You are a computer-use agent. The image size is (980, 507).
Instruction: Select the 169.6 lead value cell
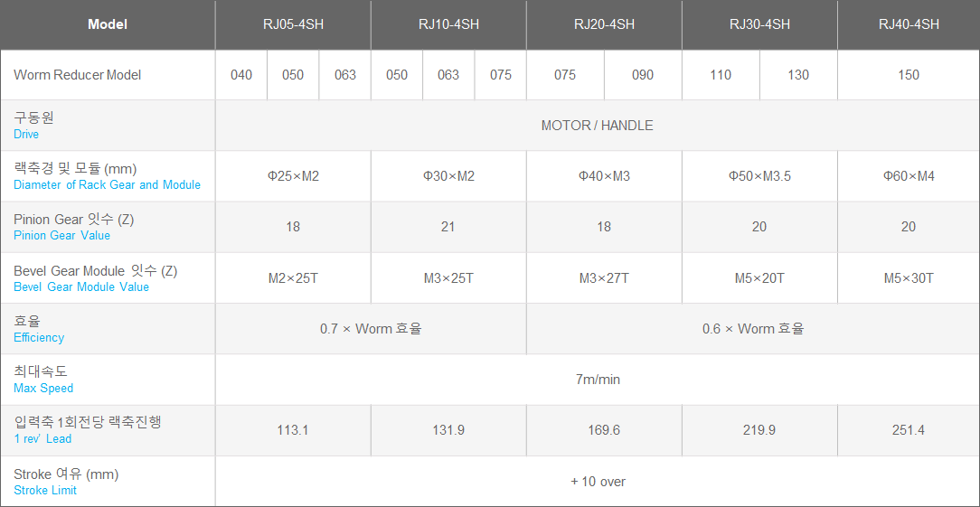click(604, 430)
